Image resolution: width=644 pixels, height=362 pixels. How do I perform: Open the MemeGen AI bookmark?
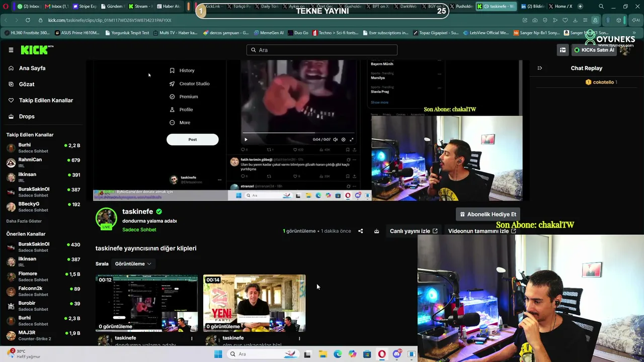click(x=269, y=33)
